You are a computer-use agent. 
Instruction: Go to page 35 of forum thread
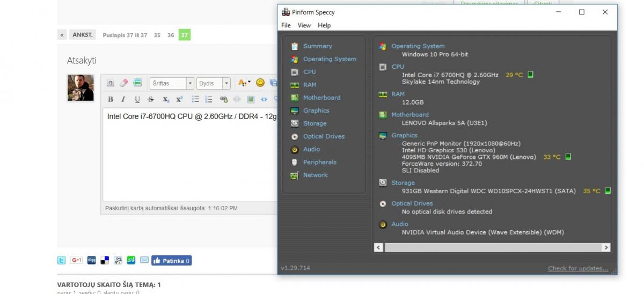click(x=157, y=35)
